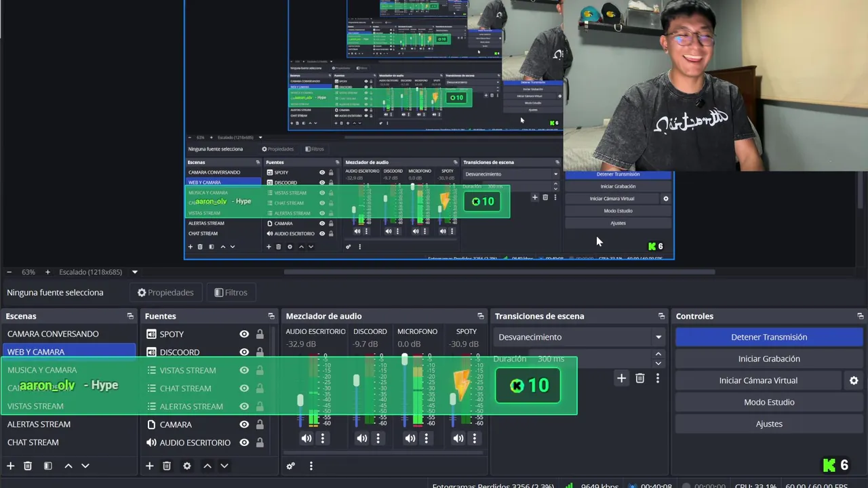Add a new source with plus icon
The image size is (868, 488).
tap(150, 466)
